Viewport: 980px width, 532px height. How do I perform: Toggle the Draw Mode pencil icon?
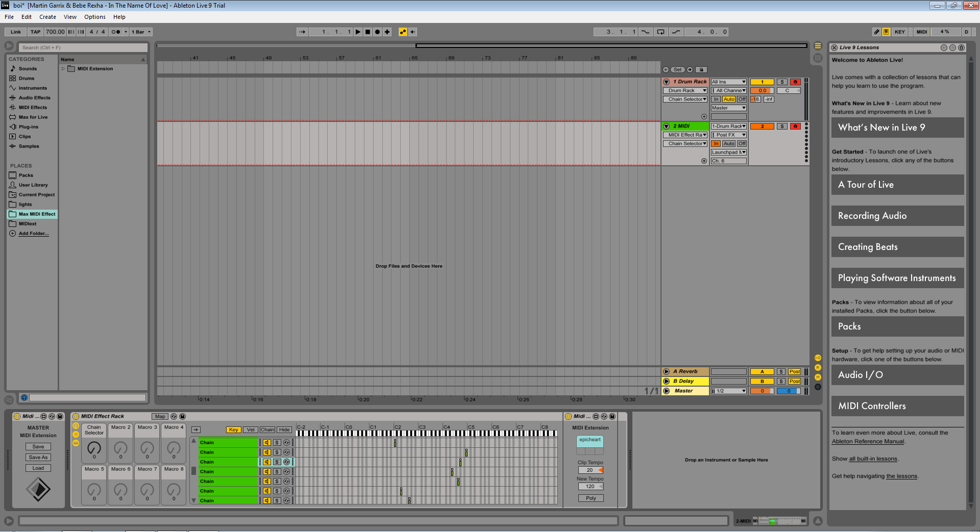pyautogui.click(x=876, y=32)
